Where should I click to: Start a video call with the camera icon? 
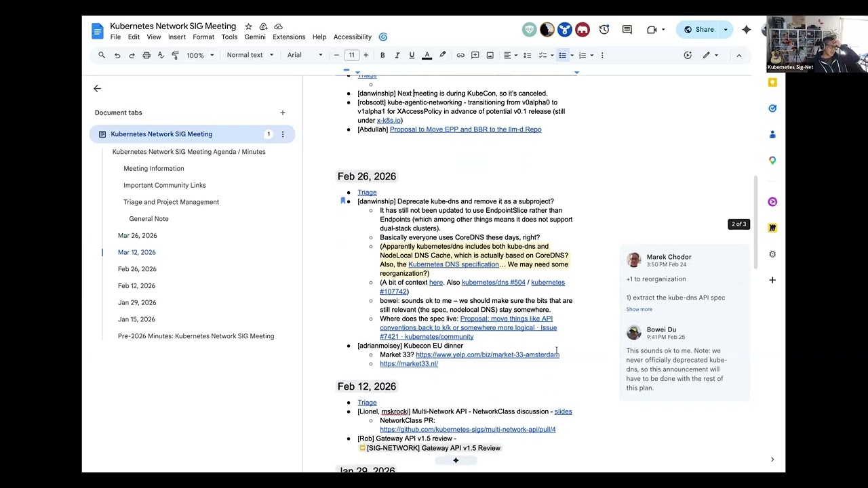coord(652,30)
